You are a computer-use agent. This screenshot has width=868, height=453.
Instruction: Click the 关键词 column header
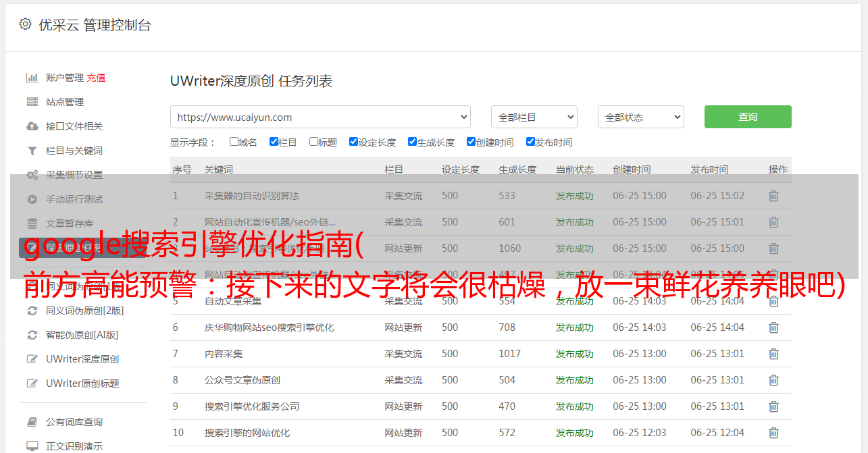[219, 169]
